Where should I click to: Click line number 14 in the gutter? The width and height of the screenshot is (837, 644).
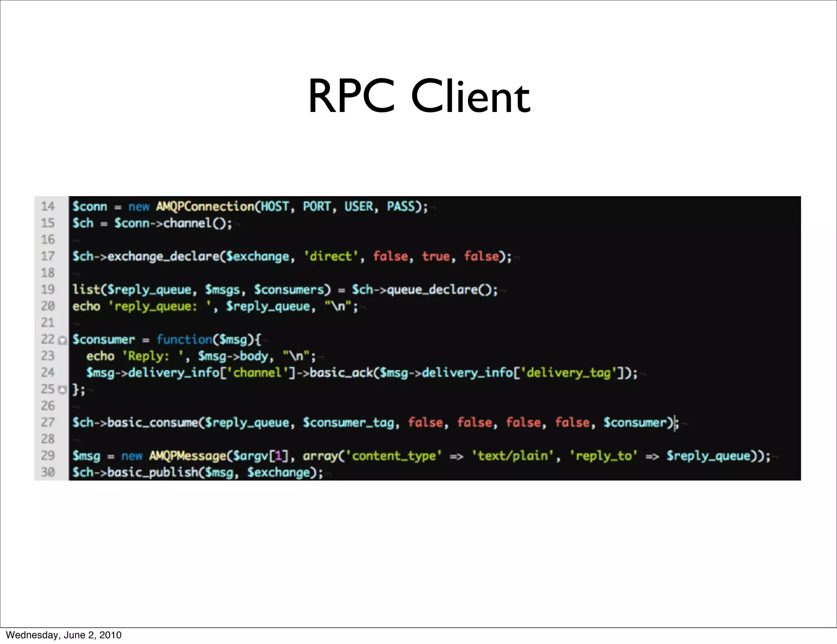click(48, 206)
